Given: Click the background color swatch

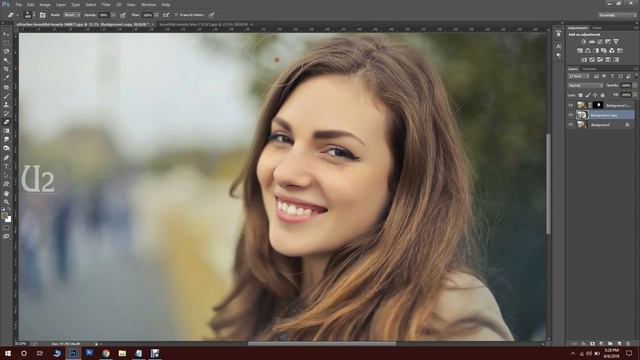Looking at the screenshot, I should [9, 220].
